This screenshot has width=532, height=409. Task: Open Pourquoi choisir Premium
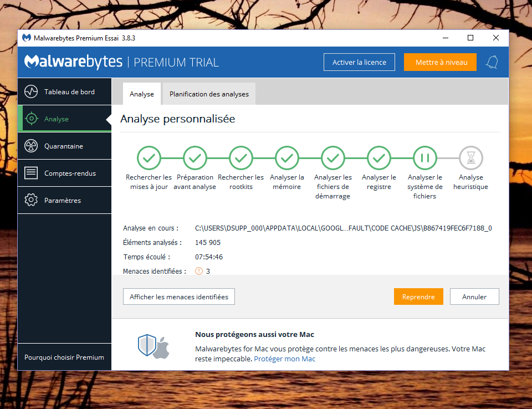[64, 357]
